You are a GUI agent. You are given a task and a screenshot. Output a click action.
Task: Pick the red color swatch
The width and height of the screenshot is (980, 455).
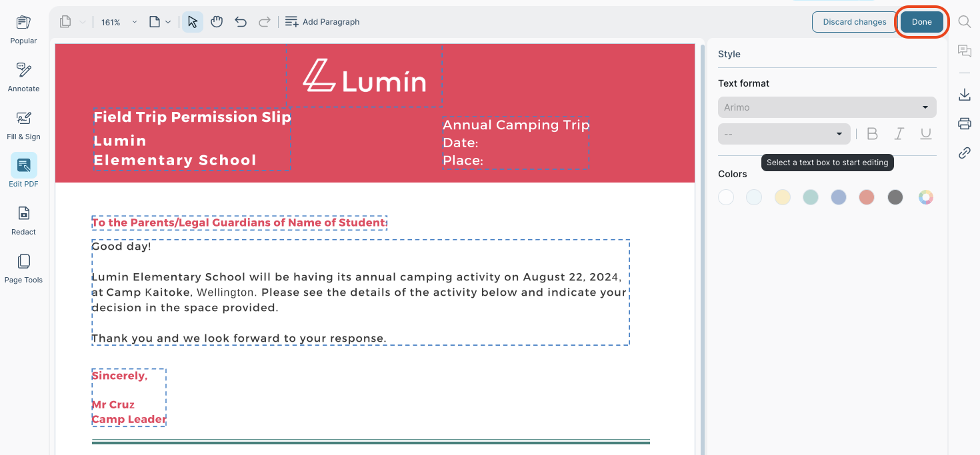(x=867, y=197)
